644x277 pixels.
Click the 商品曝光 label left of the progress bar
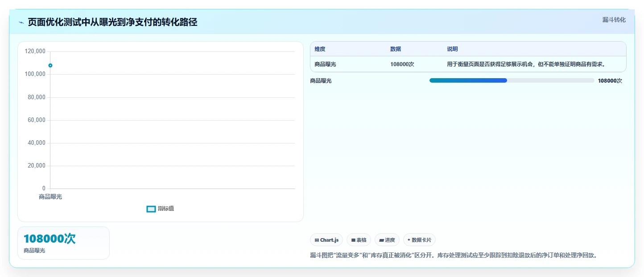pyautogui.click(x=321, y=81)
